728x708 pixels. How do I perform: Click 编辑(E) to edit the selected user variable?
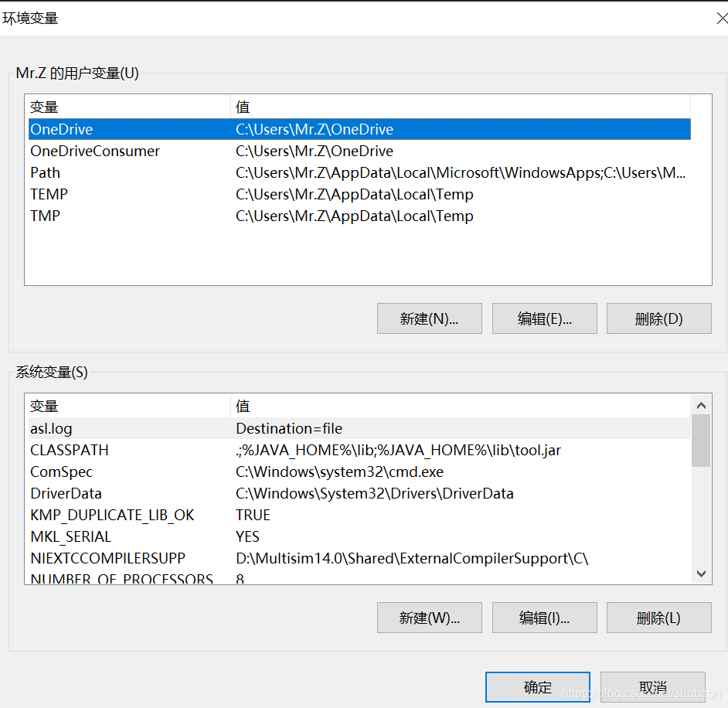[x=544, y=318]
